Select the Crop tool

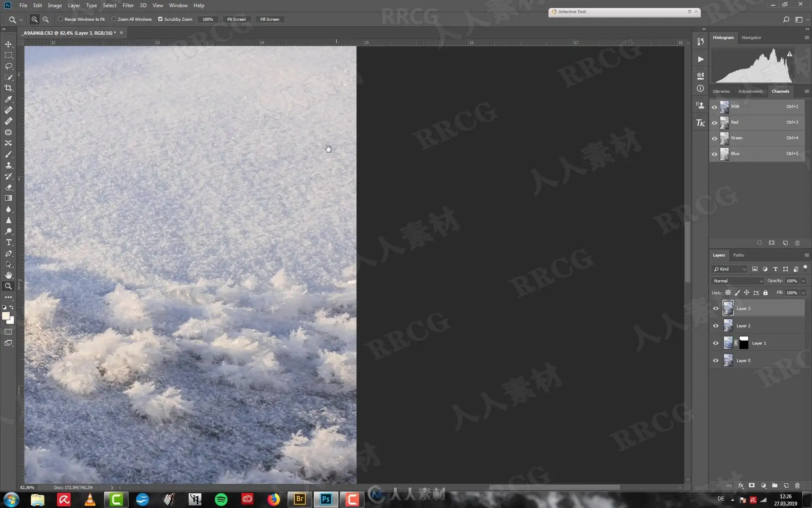8,88
